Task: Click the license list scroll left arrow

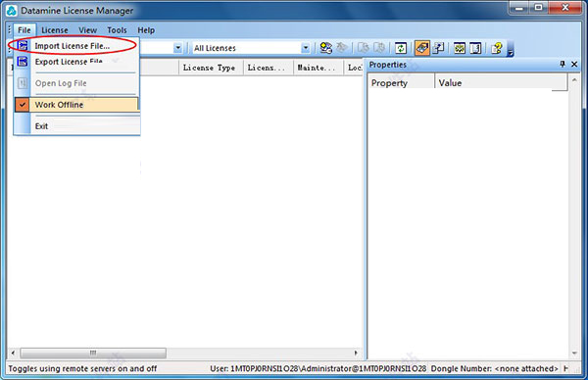Action: coord(13,353)
